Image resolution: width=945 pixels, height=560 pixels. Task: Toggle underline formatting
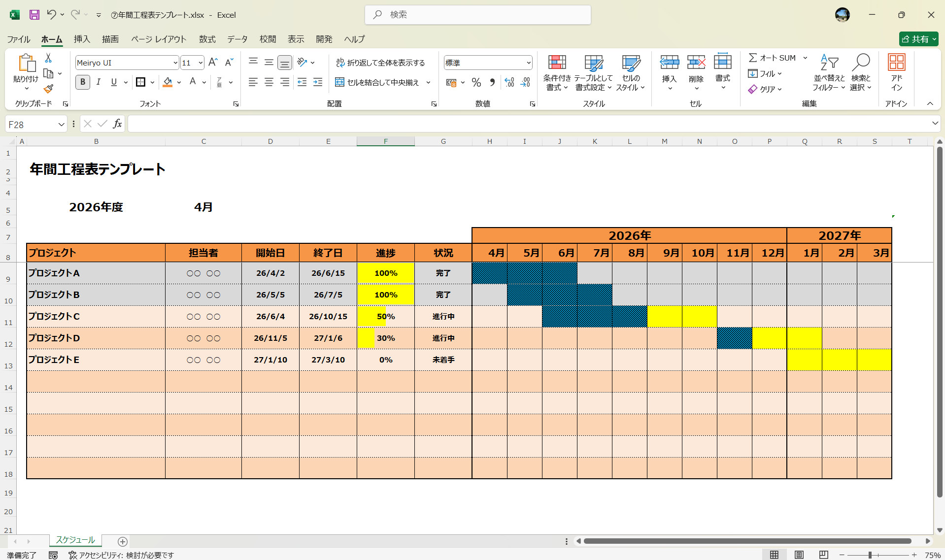114,82
